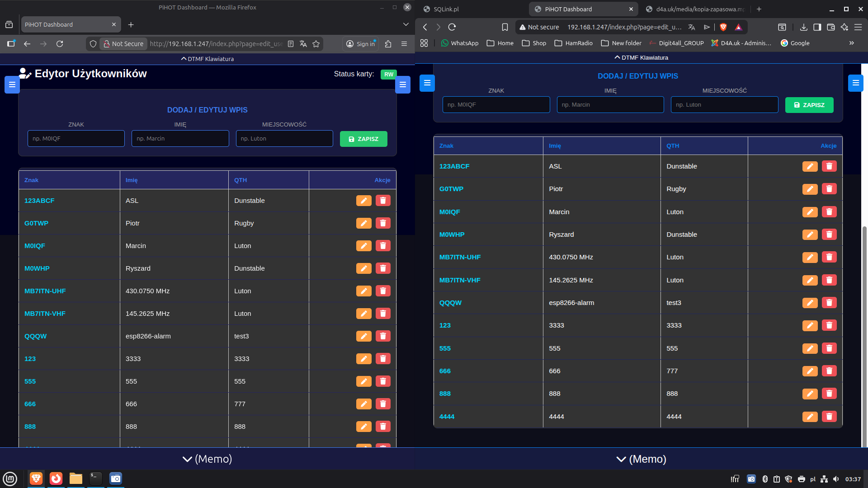This screenshot has width=868, height=488.
Task: Expand the (Memo) panel in right window
Action: (641, 459)
